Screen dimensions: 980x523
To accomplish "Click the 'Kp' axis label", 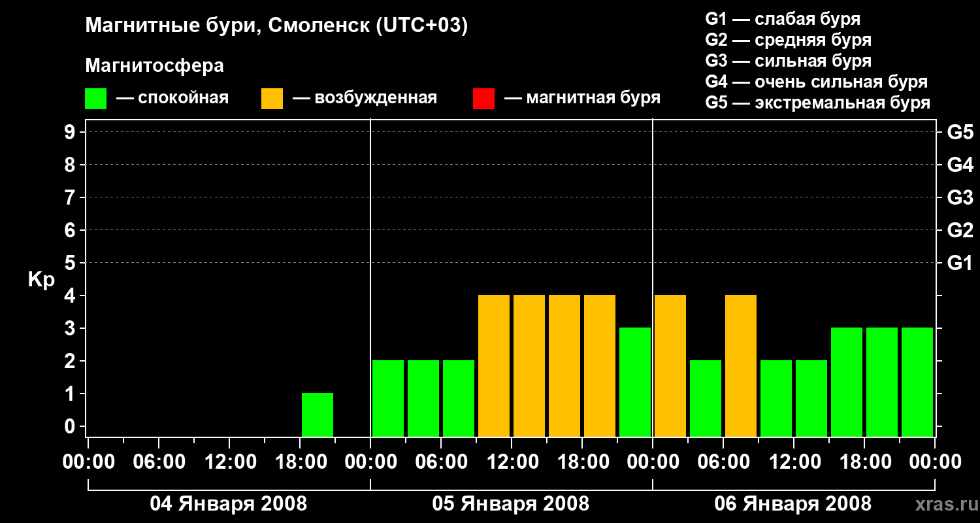I will (x=41, y=280).
